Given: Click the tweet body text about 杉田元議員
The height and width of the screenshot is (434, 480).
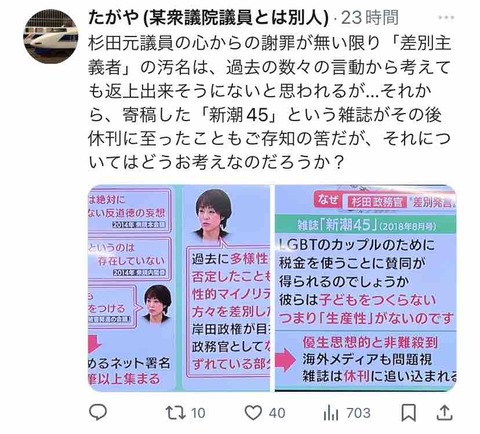Looking at the screenshot, I should (x=270, y=103).
